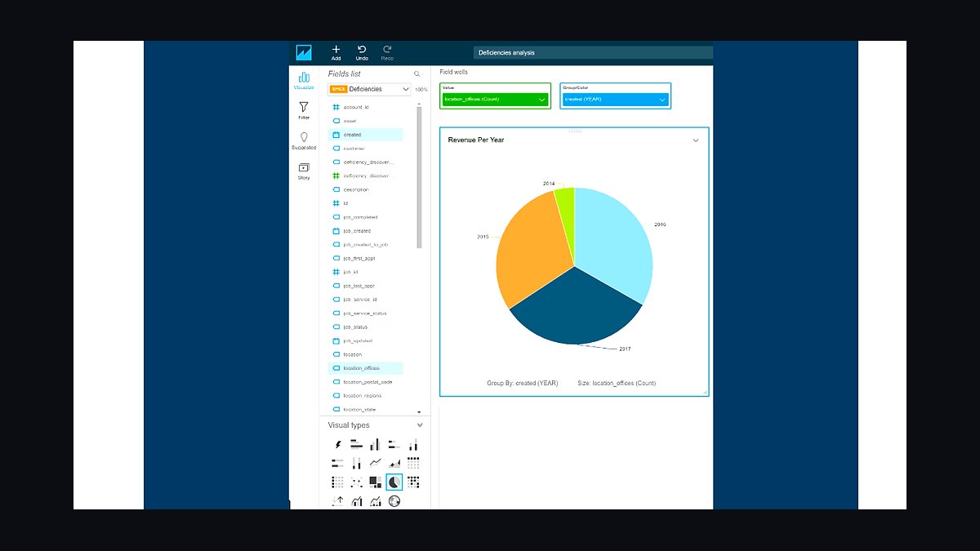This screenshot has height=551, width=980.
Task: Select the table visual type
Action: click(x=337, y=482)
